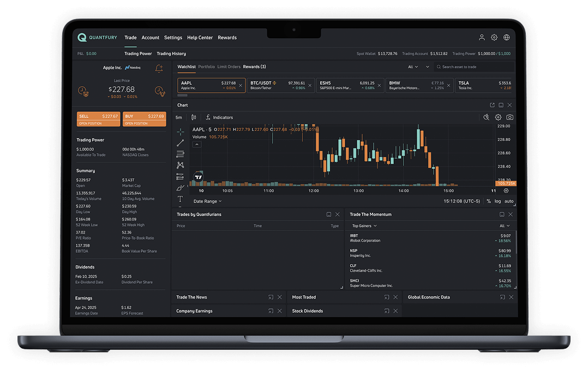Open the top-right settings gear icon

pos(494,37)
